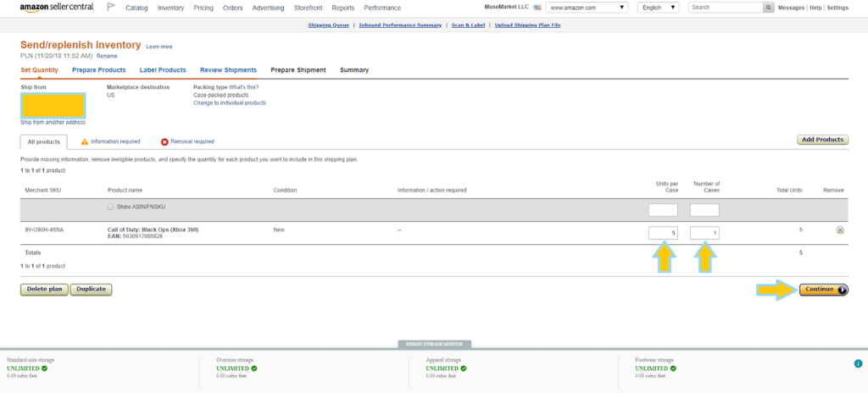Open the Orders menu
The width and height of the screenshot is (868, 393).
coord(232,8)
